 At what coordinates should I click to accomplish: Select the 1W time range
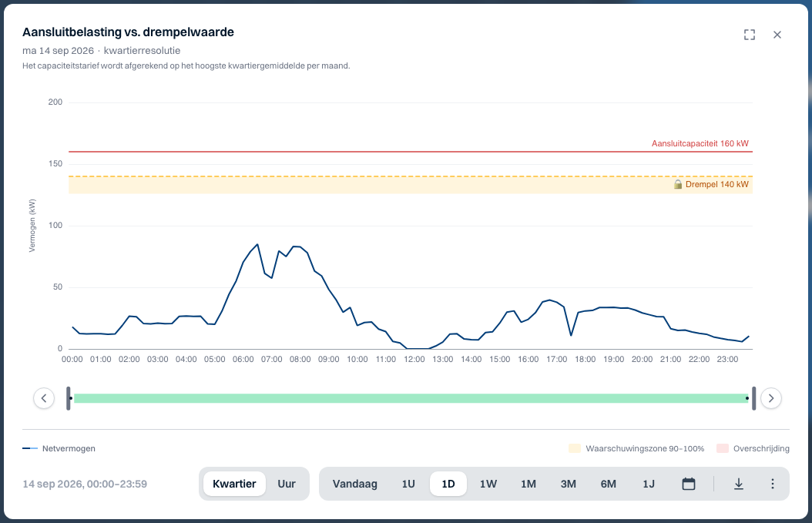click(x=488, y=484)
